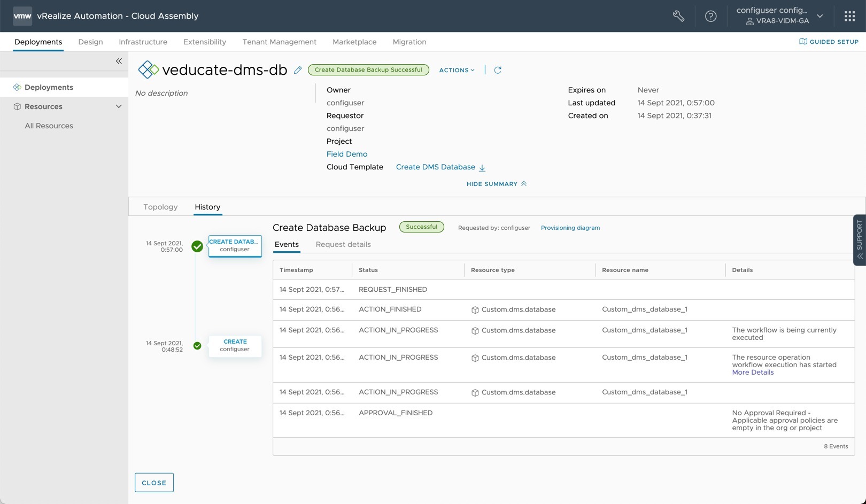Open the Marketplace tab
Image resolution: width=866 pixels, height=504 pixels.
tap(354, 42)
